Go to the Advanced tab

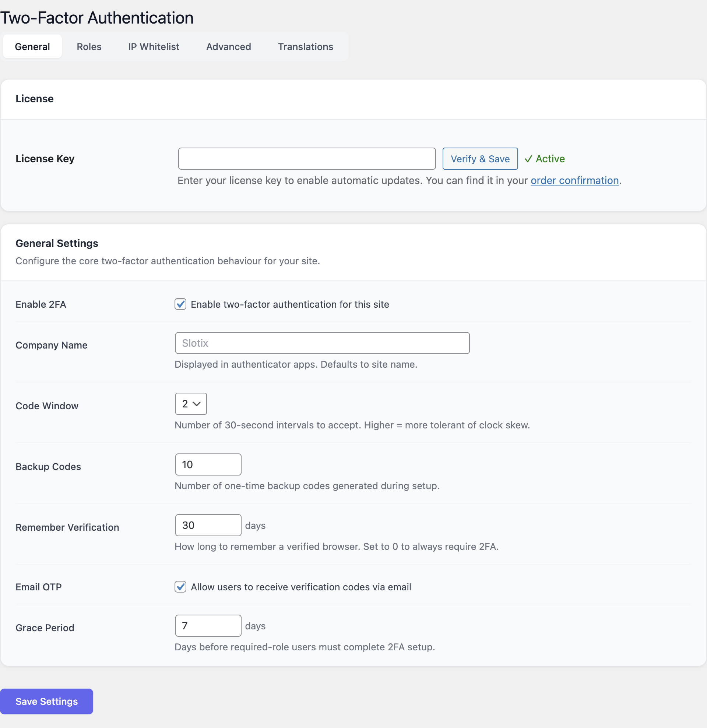(x=228, y=47)
